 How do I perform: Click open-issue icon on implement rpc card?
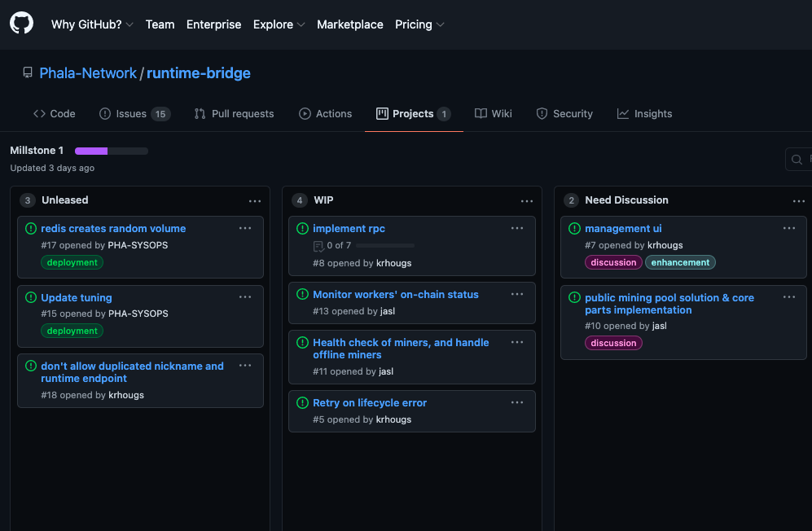pyautogui.click(x=302, y=229)
